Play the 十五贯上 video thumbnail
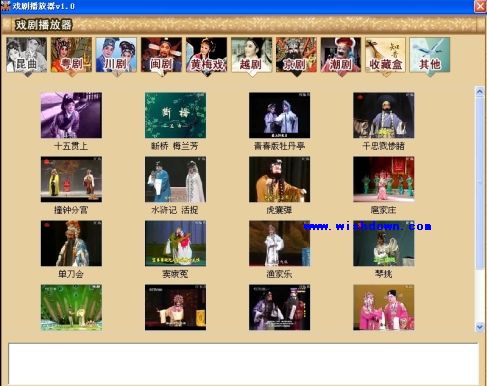This screenshot has height=386, width=487. 71,115
